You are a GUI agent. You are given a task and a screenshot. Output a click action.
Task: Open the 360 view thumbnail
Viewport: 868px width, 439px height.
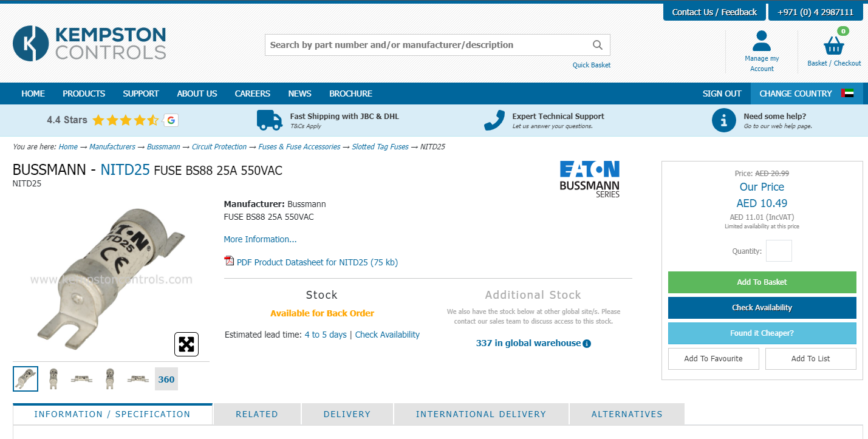pos(166,379)
